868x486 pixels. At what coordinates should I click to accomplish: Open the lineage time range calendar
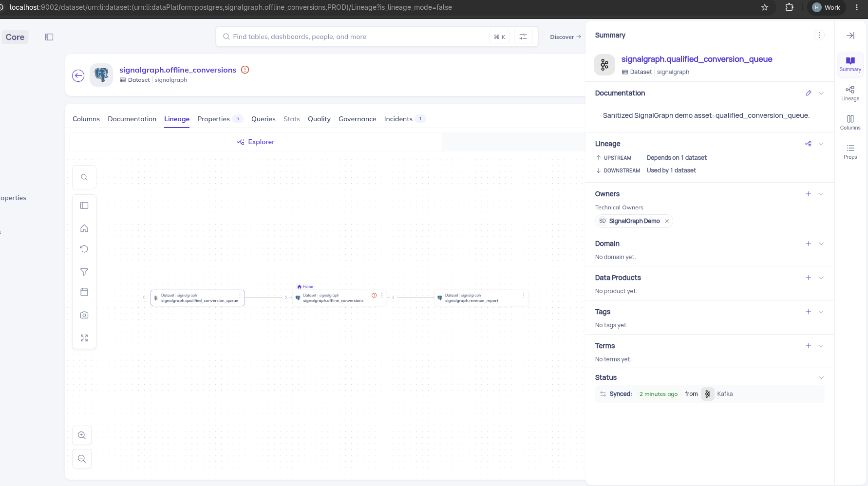[84, 292]
